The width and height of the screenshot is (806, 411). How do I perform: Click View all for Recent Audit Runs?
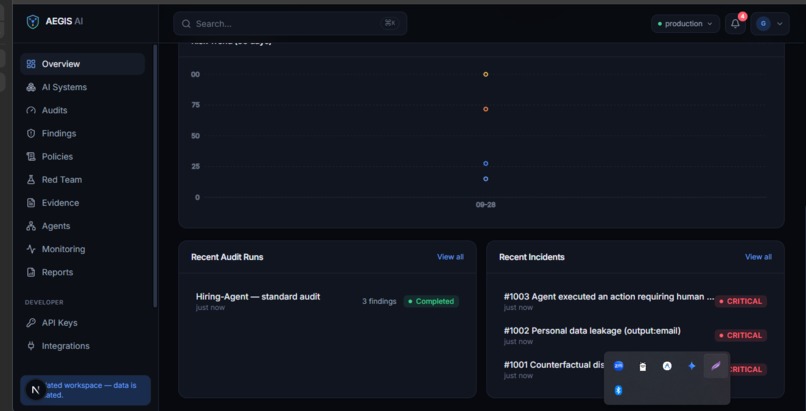(x=450, y=257)
